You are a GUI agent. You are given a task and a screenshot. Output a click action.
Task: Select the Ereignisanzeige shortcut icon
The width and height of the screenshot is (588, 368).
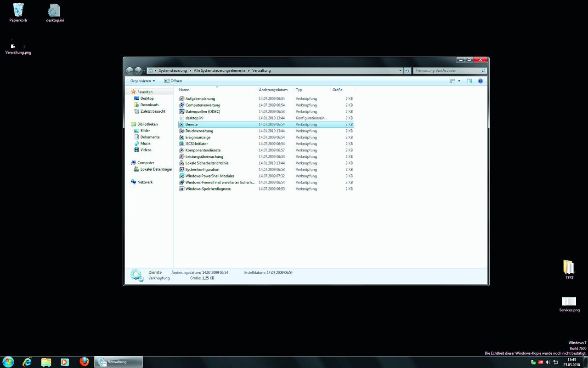tap(181, 137)
